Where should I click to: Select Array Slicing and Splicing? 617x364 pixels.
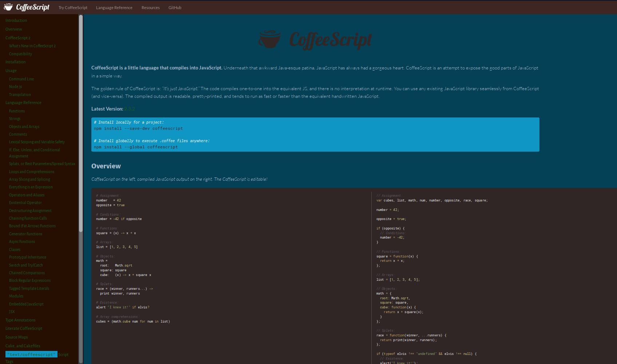(x=29, y=179)
